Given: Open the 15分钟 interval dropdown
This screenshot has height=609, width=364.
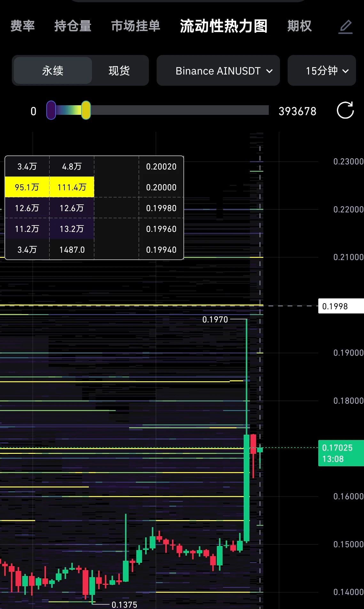Looking at the screenshot, I should click(322, 70).
